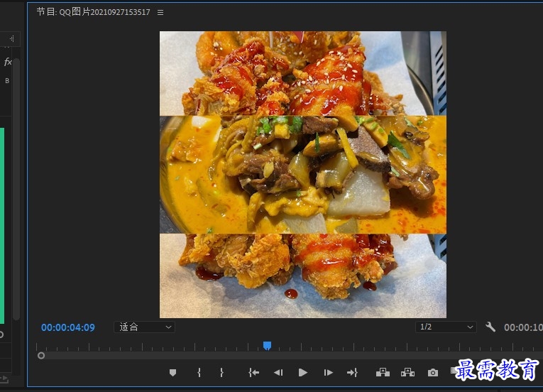The height and width of the screenshot is (392, 543).
Task: Click the Extract button
Action: (x=407, y=373)
